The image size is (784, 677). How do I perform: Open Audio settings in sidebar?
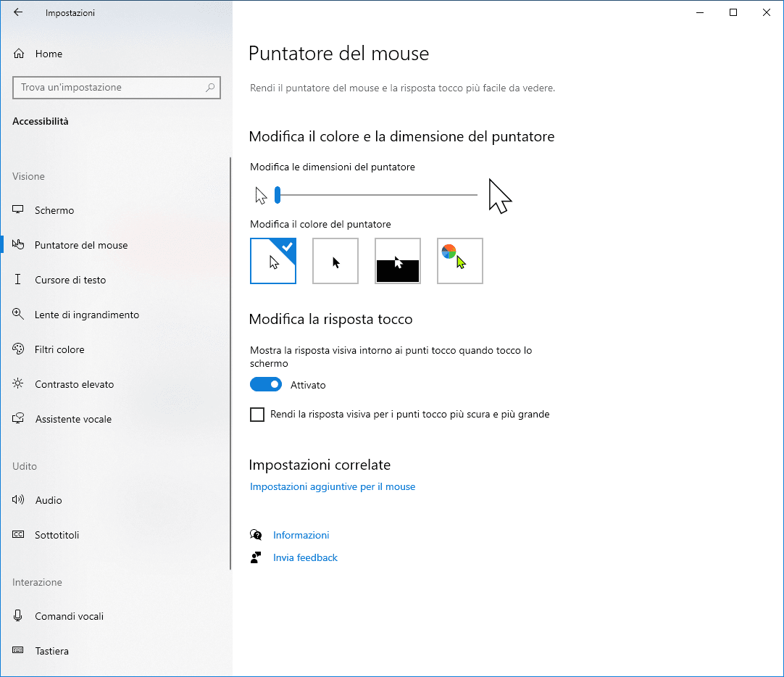[49, 500]
